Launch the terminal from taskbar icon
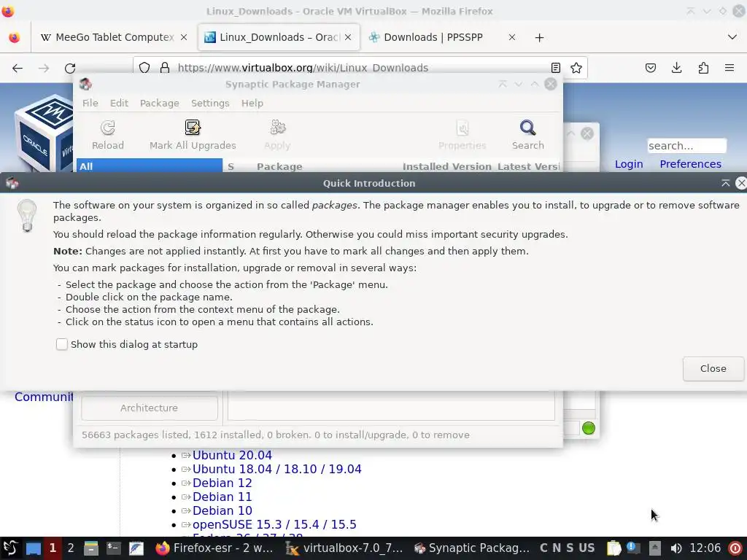 coord(113,548)
